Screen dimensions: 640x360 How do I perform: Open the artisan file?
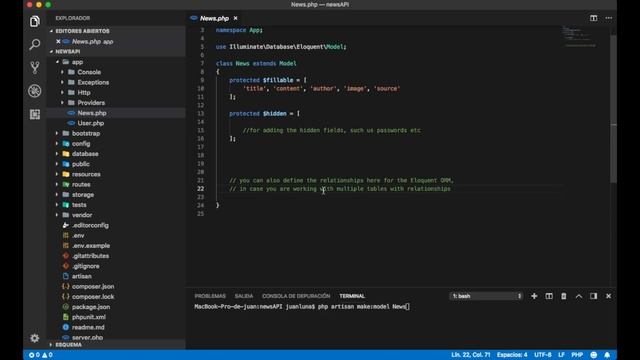pyautogui.click(x=82, y=276)
